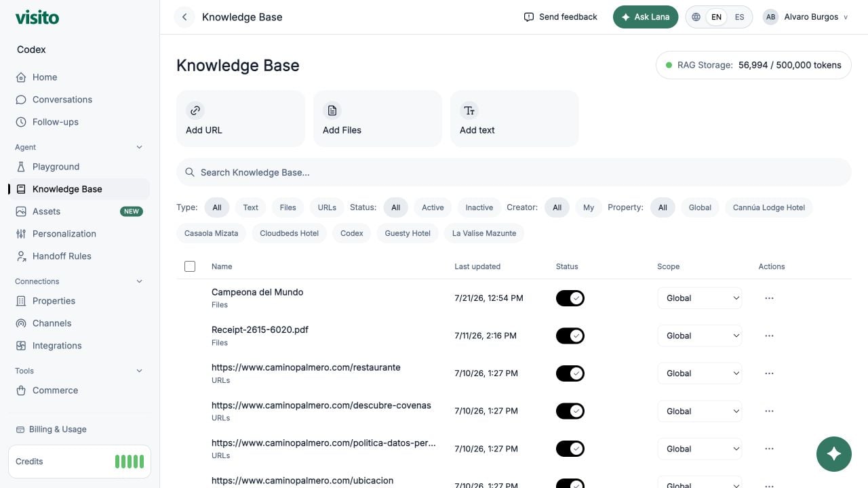Open actions menu for descubre-covenas URL row
This screenshot has height=488, width=868.
(x=769, y=411)
